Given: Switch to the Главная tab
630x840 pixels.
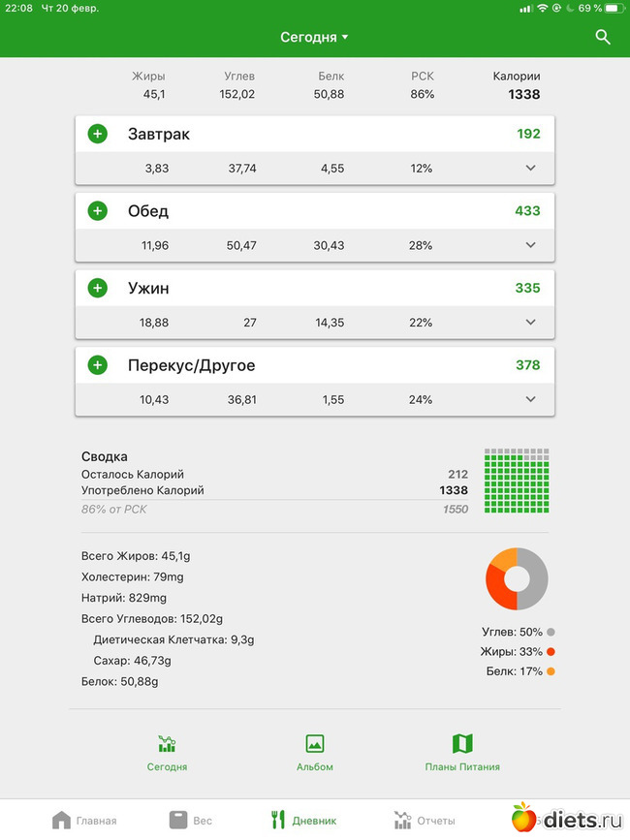Looking at the screenshot, I should tap(84, 820).
